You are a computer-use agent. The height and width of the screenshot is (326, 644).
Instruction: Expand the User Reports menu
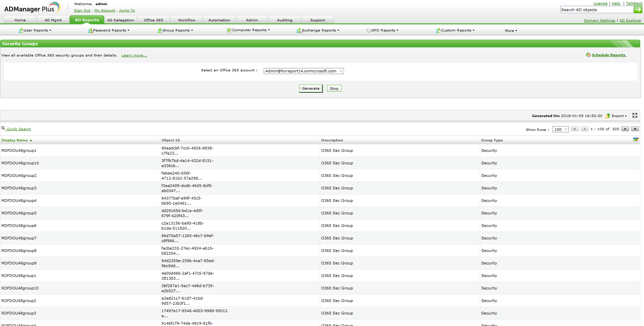[x=35, y=30]
